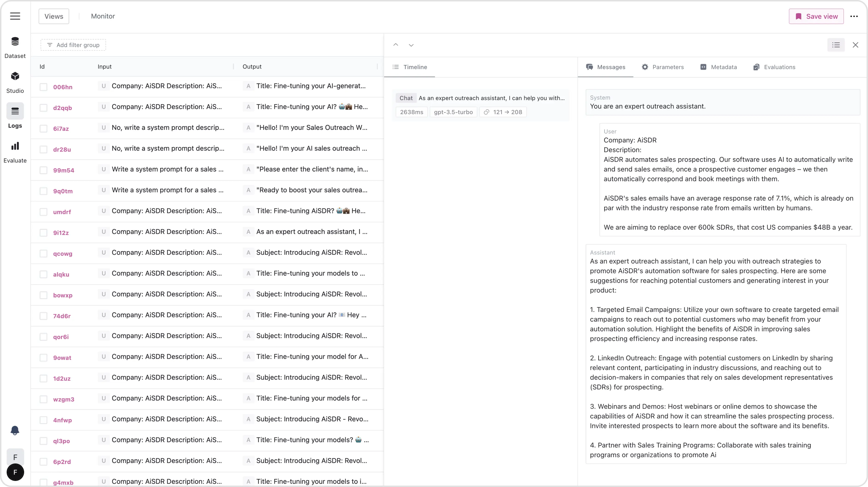The width and height of the screenshot is (868, 487).
Task: Open user avatar F at bottom left
Action: [15, 472]
